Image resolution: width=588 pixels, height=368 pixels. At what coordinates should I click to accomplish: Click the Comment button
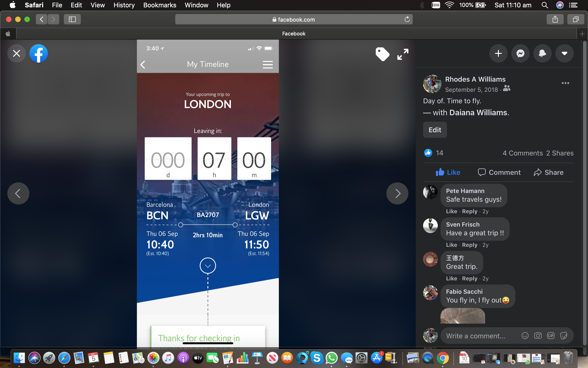(x=499, y=172)
